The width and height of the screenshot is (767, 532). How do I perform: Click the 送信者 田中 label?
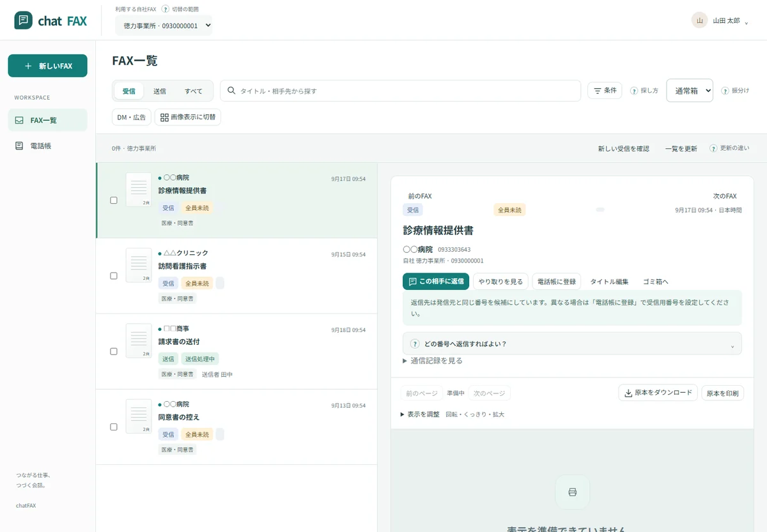coord(217,374)
